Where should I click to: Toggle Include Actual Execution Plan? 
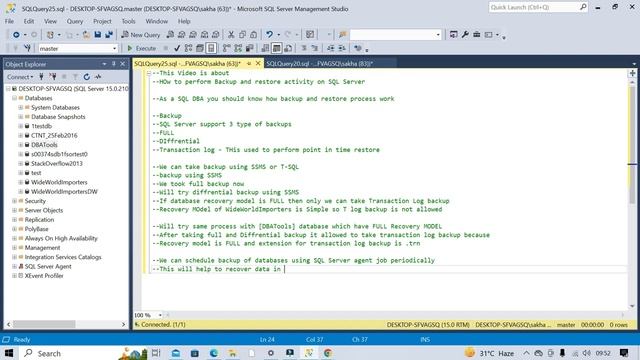(227, 48)
